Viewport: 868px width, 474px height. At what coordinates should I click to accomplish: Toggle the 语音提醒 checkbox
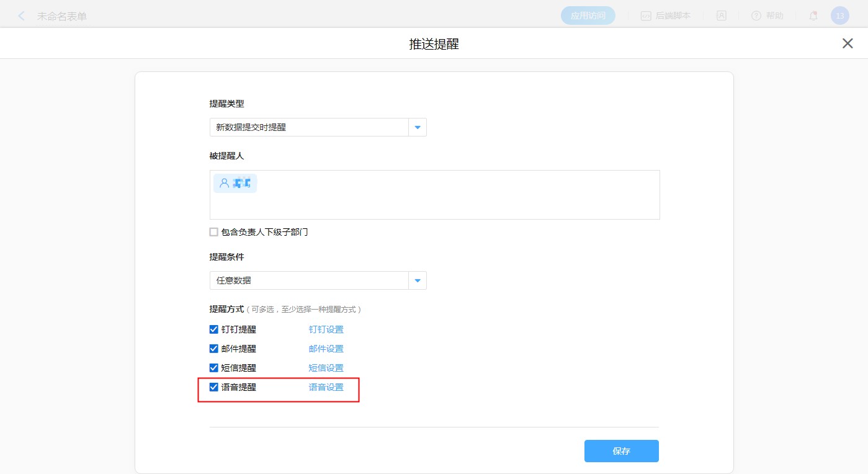click(214, 387)
